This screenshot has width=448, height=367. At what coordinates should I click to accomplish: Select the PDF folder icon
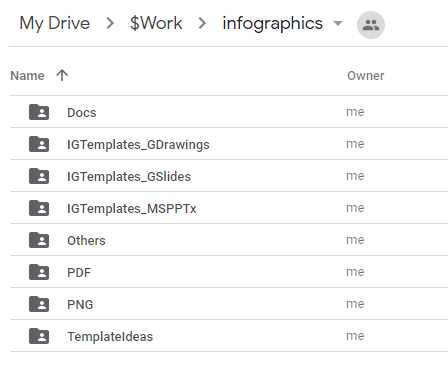click(39, 272)
